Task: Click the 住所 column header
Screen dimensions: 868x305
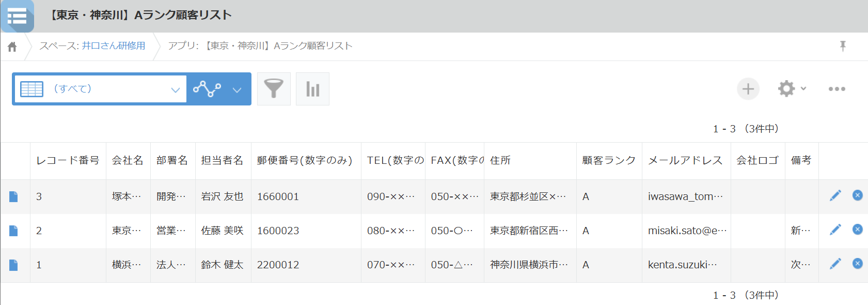Action: tap(530, 160)
